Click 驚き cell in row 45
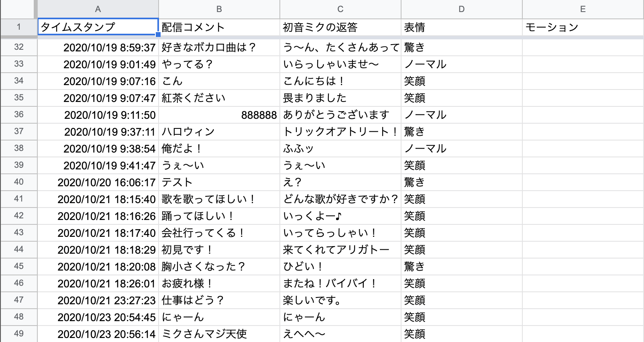This screenshot has width=644, height=342. point(462,267)
